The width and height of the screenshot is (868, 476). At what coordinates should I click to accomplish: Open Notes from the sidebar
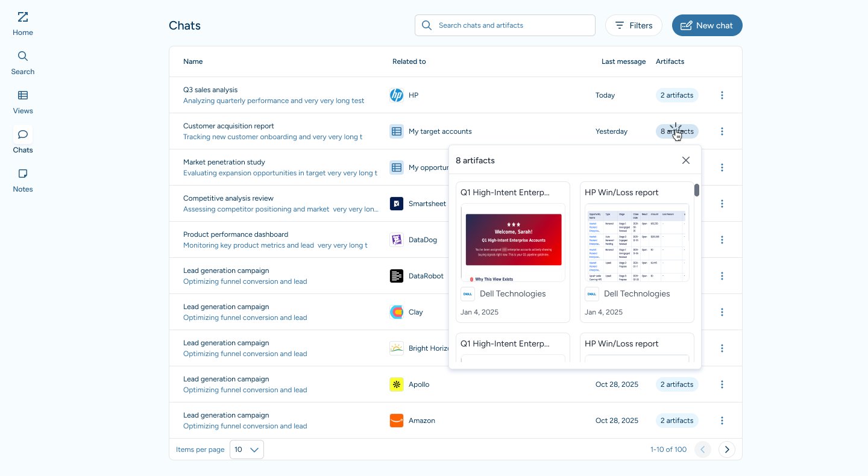tap(23, 180)
